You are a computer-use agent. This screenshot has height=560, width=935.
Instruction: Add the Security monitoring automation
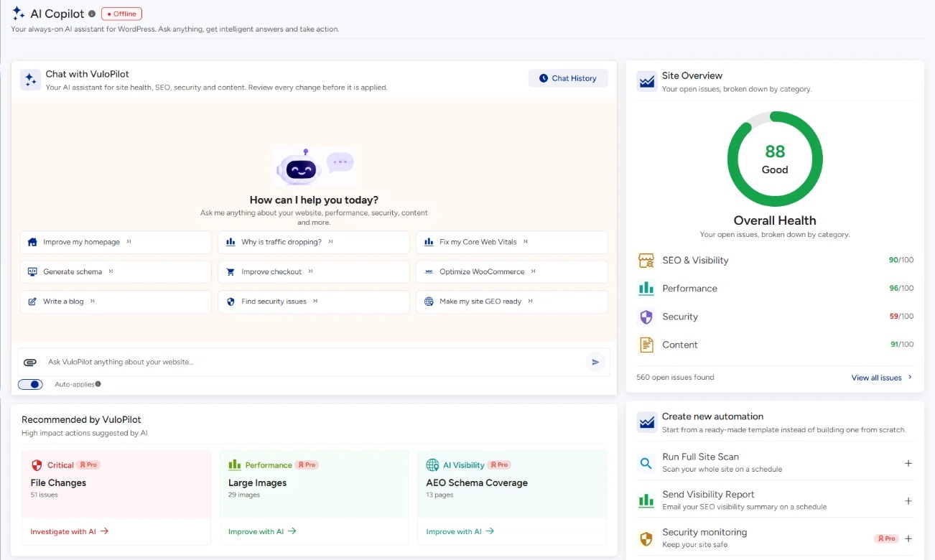coord(908,538)
